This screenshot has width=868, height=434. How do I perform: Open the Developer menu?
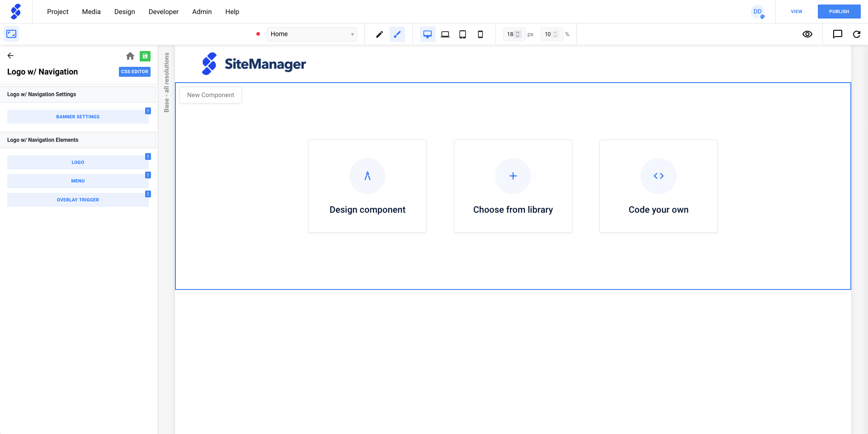point(164,12)
